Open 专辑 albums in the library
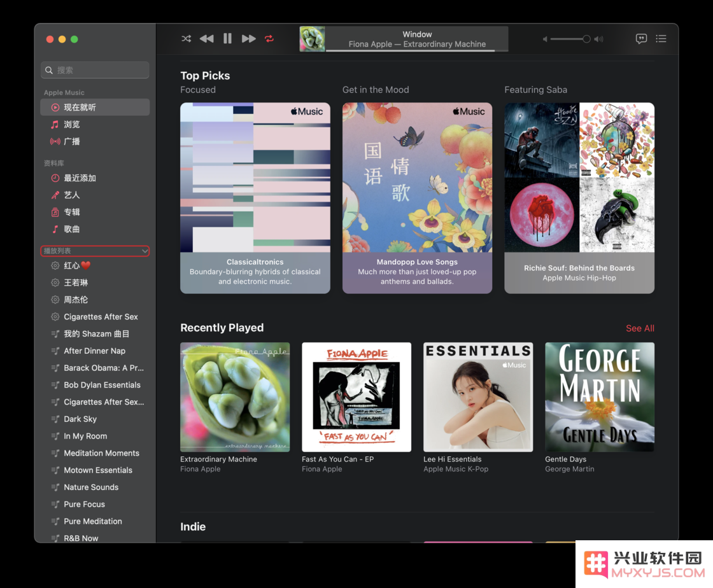The image size is (713, 588). click(x=95, y=212)
